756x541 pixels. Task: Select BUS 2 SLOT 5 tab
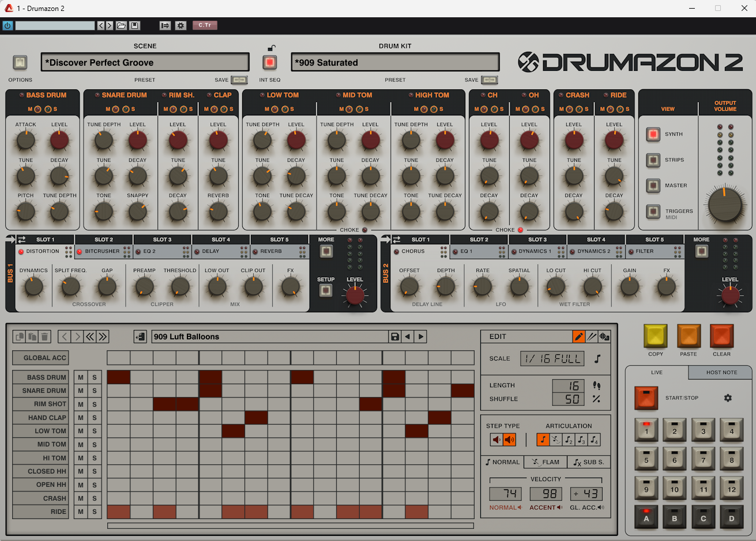tap(654, 239)
